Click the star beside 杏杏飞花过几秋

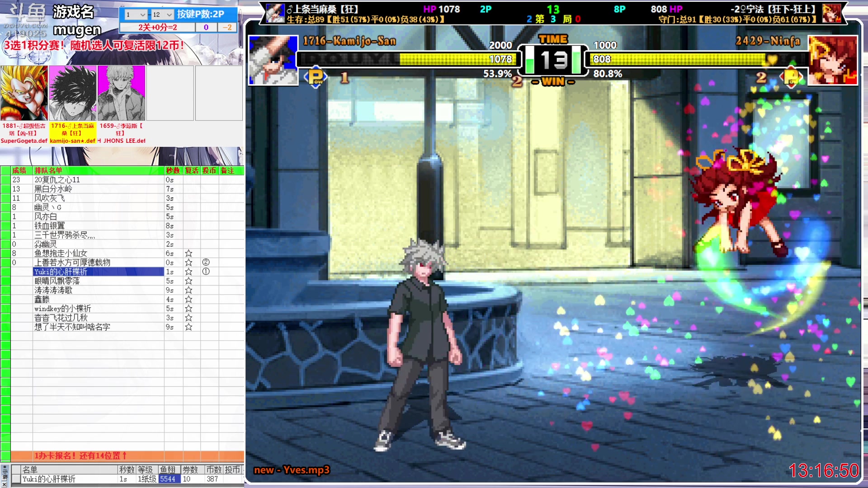189,318
